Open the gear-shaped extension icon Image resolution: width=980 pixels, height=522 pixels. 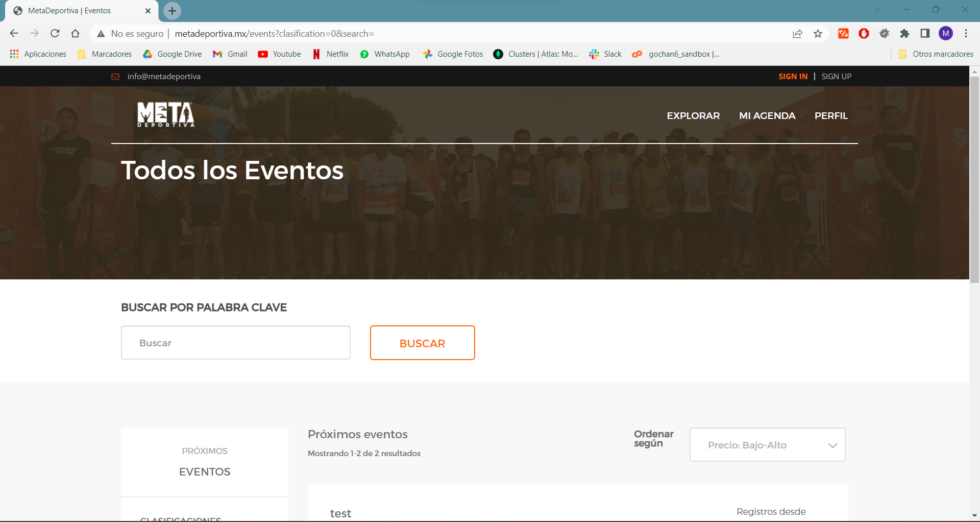point(885,34)
